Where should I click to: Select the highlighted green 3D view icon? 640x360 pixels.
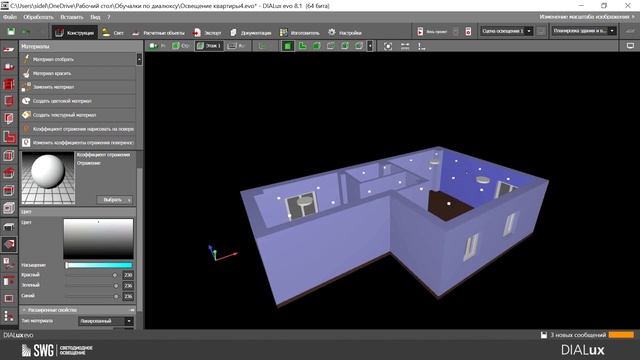288,46
